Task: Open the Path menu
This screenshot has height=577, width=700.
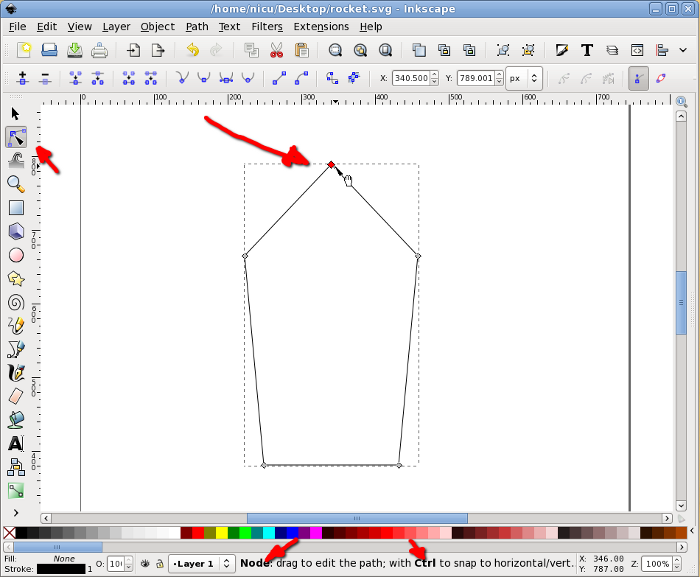Action: tap(197, 27)
